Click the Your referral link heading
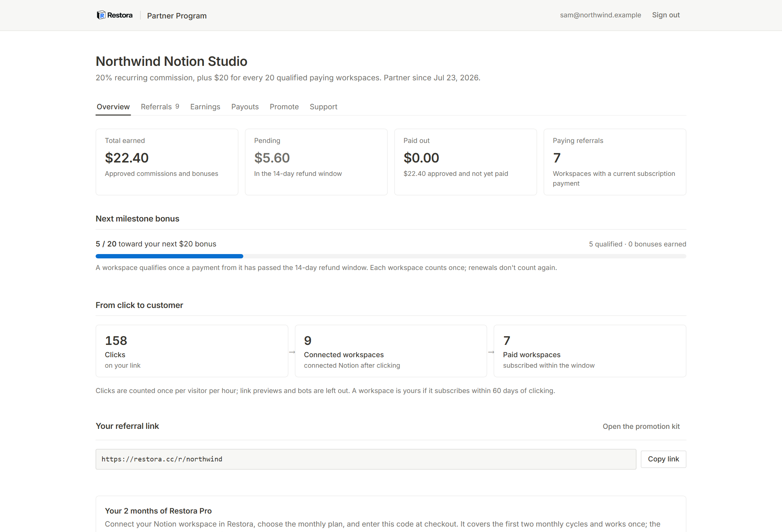The height and width of the screenshot is (532, 782). coord(127,426)
